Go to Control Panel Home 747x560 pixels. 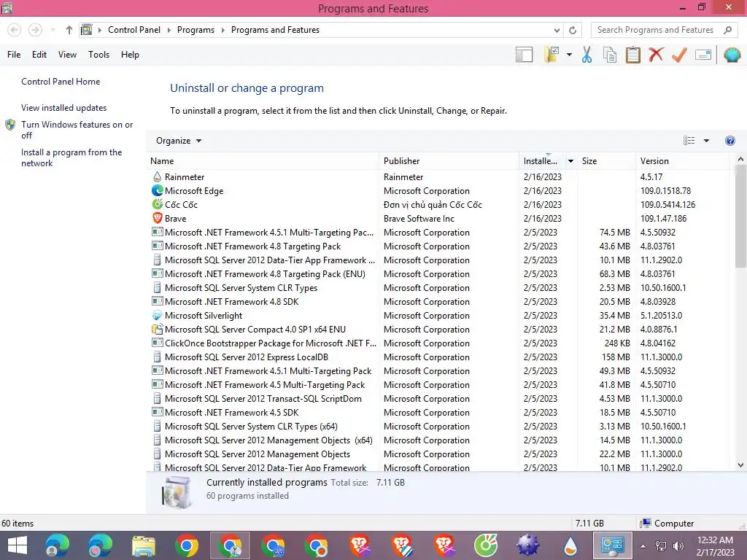coord(61,82)
